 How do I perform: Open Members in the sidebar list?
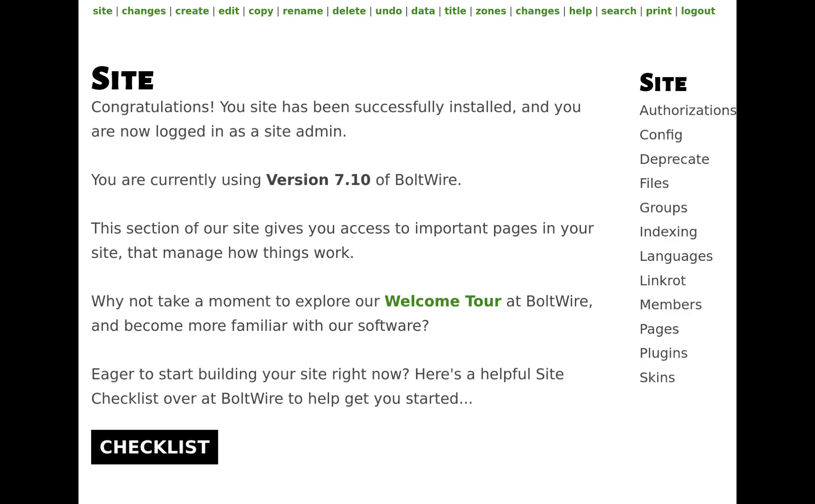click(670, 304)
